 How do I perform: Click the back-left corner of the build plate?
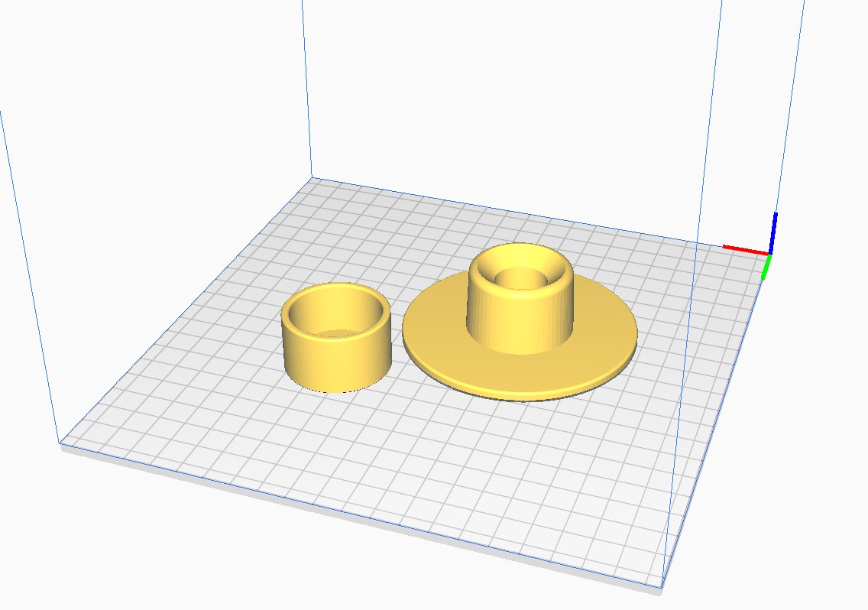(x=312, y=178)
